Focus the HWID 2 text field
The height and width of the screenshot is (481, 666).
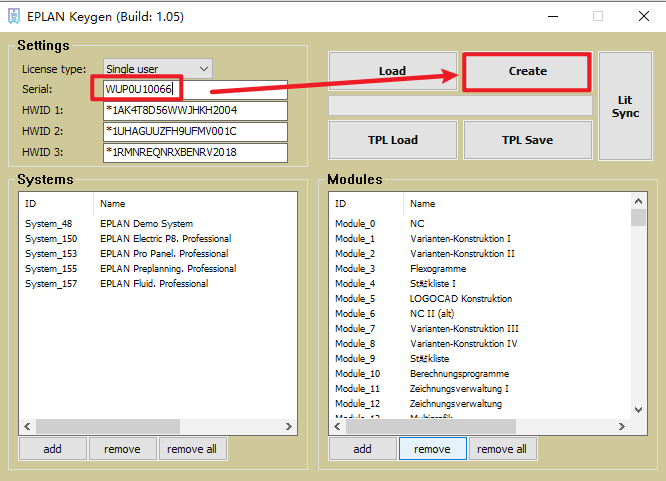click(x=195, y=131)
